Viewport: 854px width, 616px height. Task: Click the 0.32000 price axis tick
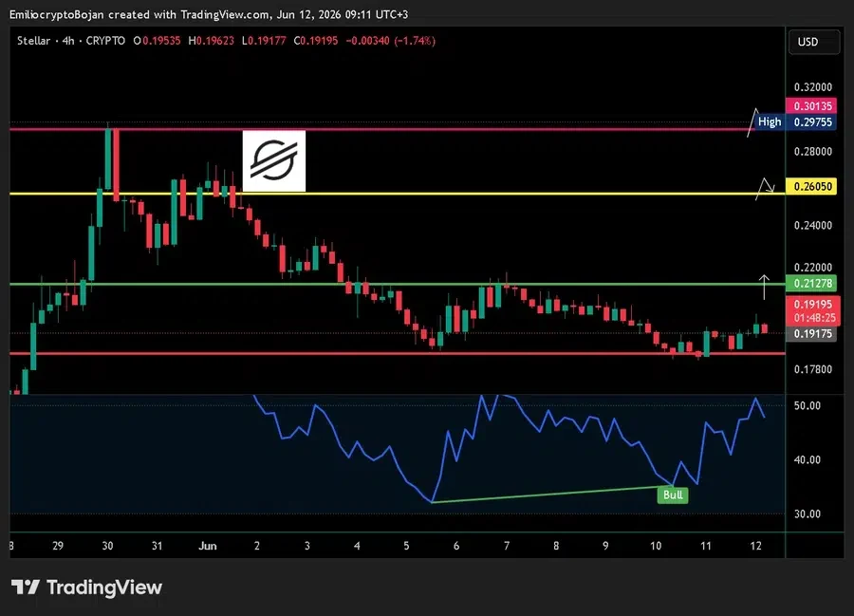tap(812, 87)
